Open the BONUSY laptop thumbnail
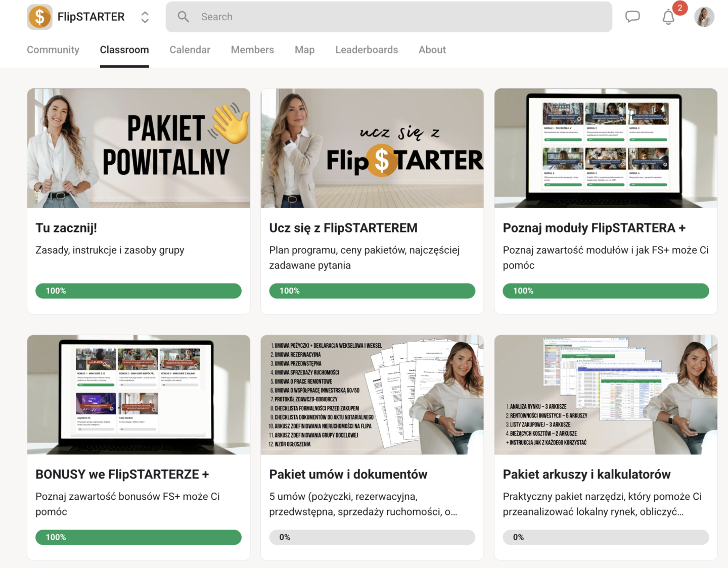The width and height of the screenshot is (728, 568). tap(139, 395)
